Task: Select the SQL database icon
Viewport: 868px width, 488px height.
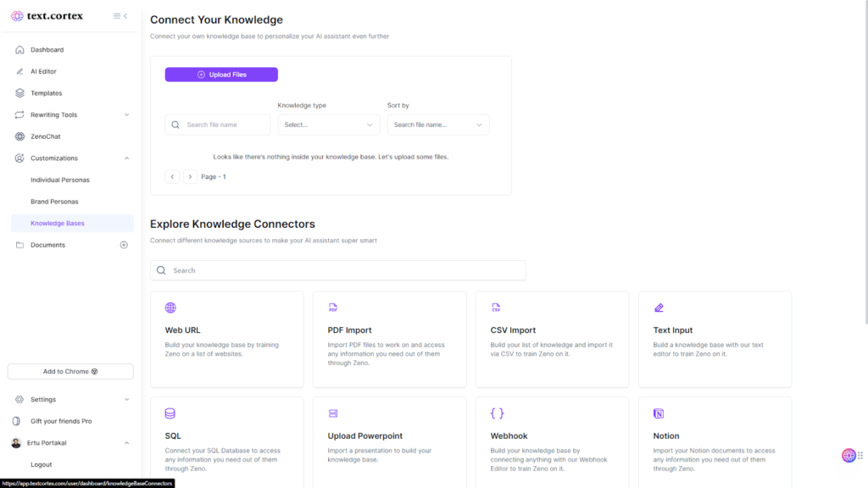Action: tap(170, 413)
